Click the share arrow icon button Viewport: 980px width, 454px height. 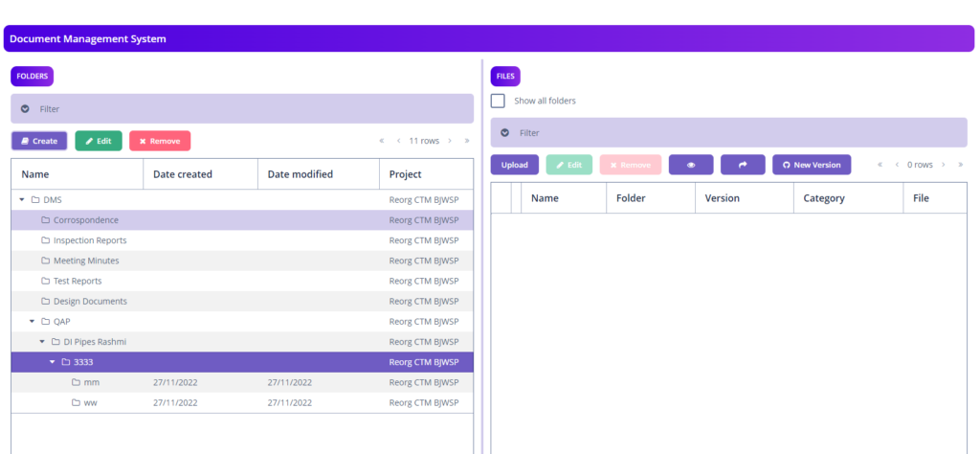tap(743, 165)
